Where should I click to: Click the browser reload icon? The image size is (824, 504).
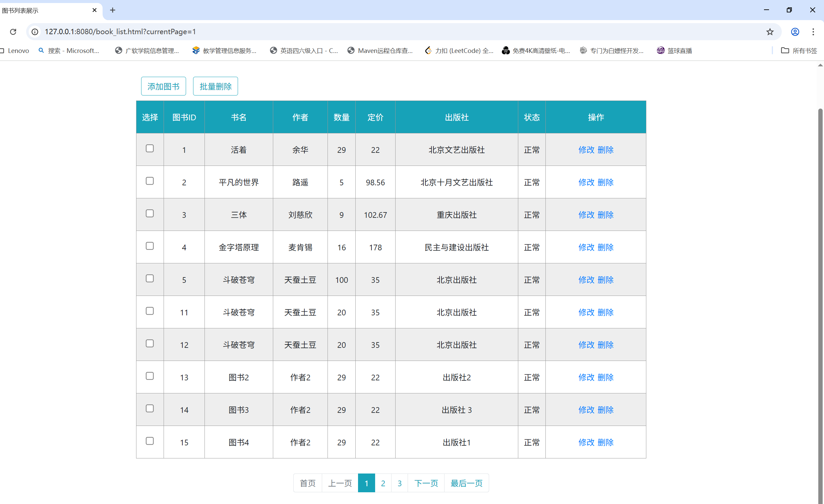coord(13,31)
